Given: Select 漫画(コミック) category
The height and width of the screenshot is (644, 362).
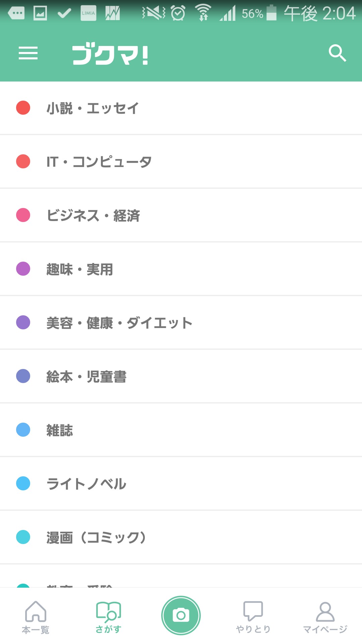Looking at the screenshot, I should [x=97, y=537].
